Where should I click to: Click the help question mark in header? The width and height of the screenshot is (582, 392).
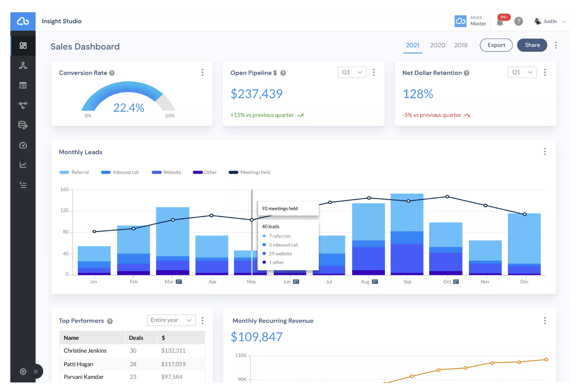[x=518, y=21]
